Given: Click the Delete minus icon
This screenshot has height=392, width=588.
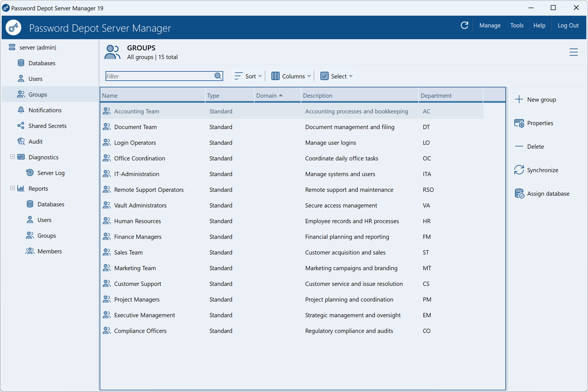Looking at the screenshot, I should click(519, 146).
